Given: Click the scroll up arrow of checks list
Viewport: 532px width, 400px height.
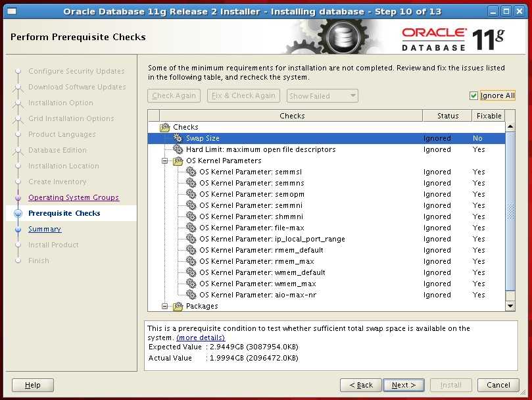Looking at the screenshot, I should tap(510, 127).
